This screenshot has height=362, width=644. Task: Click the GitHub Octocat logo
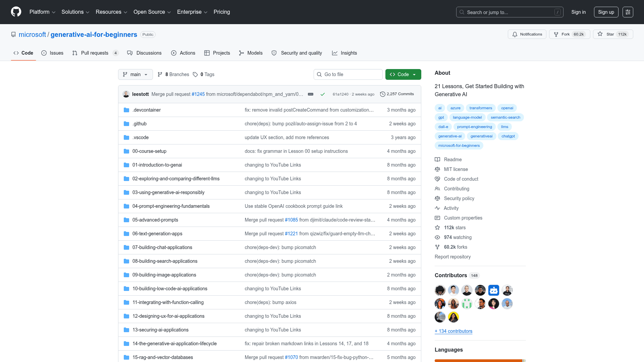(x=16, y=12)
